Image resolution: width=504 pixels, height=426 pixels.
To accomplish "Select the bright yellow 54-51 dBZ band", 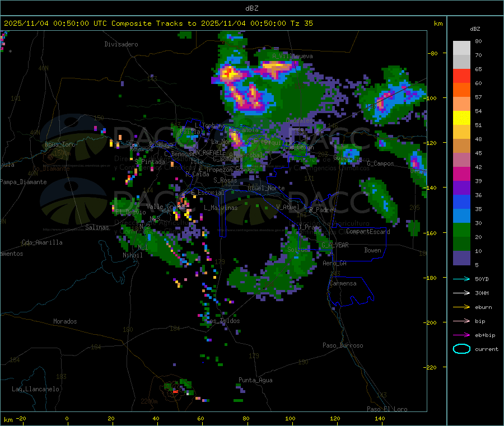I will pos(461,118).
